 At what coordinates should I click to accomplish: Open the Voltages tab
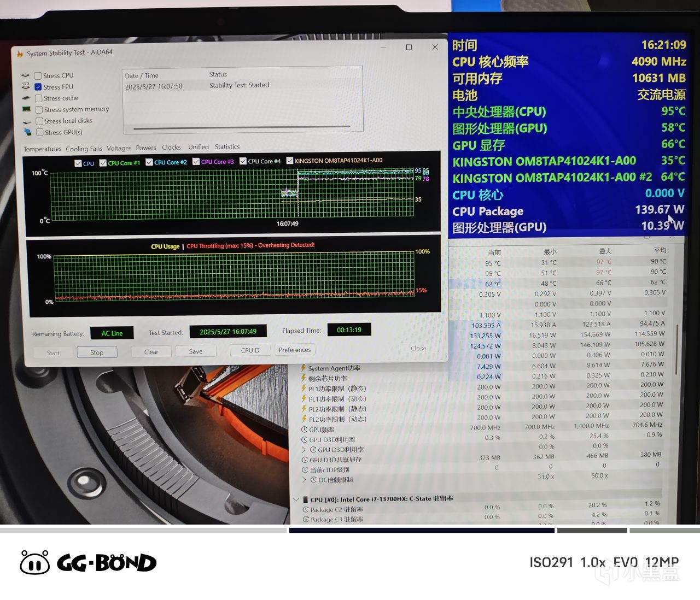[119, 148]
